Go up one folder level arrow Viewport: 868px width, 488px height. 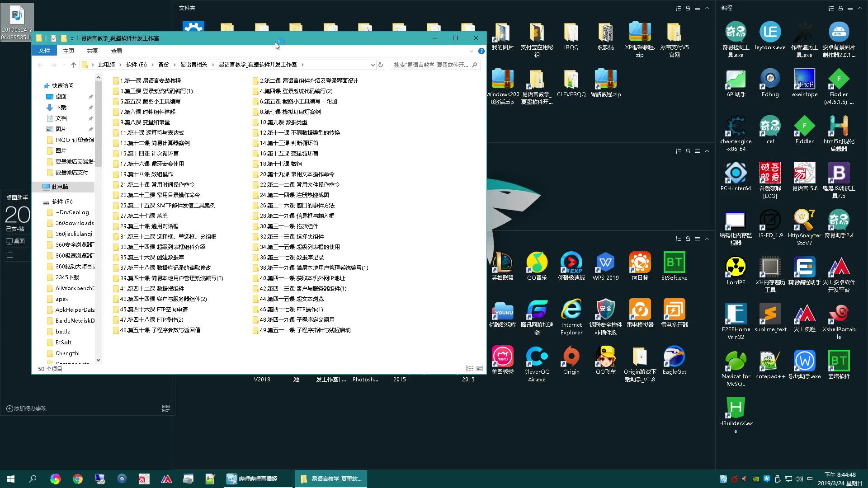click(74, 65)
